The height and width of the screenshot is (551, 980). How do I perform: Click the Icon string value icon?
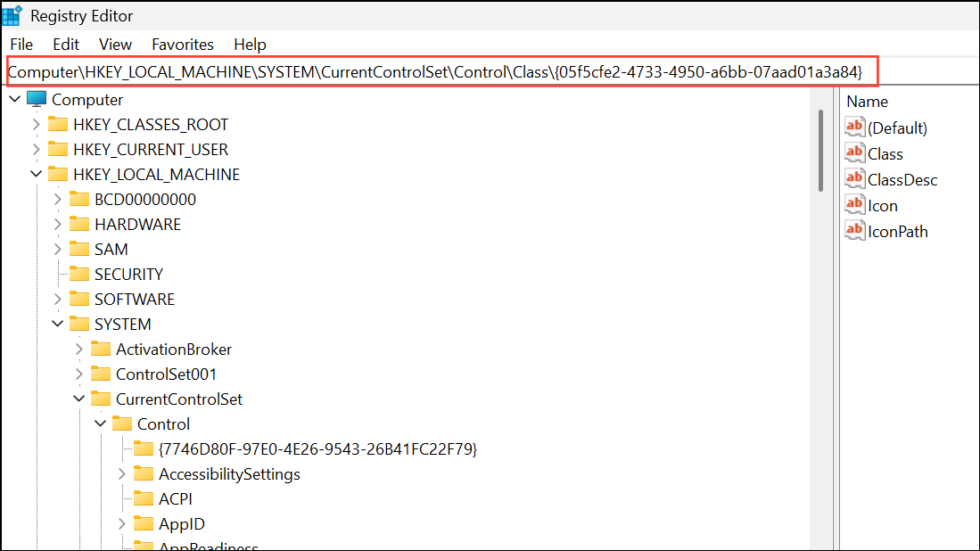855,204
